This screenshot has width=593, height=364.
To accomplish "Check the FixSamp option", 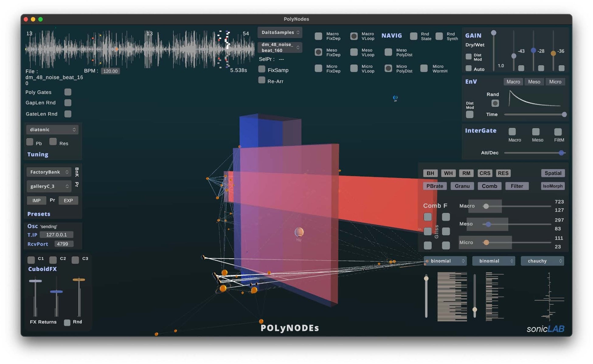I will coord(262,69).
